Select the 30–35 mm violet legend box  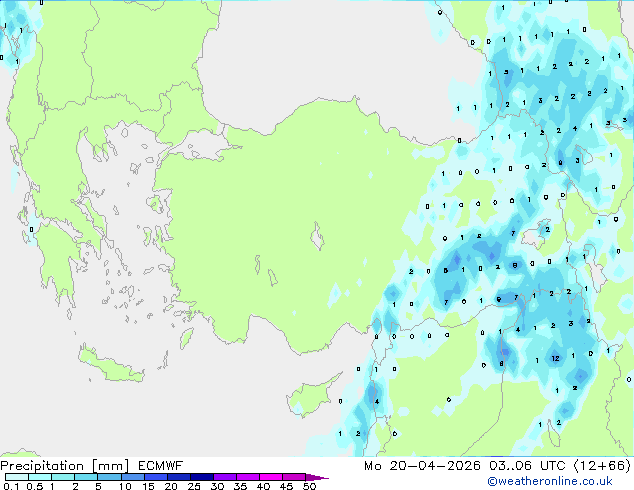pos(224,477)
